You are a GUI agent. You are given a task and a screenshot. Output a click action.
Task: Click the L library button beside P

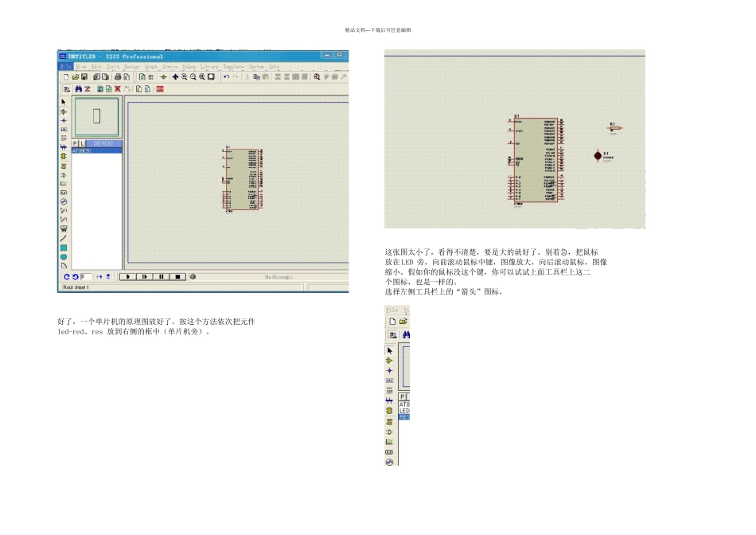tap(82, 144)
